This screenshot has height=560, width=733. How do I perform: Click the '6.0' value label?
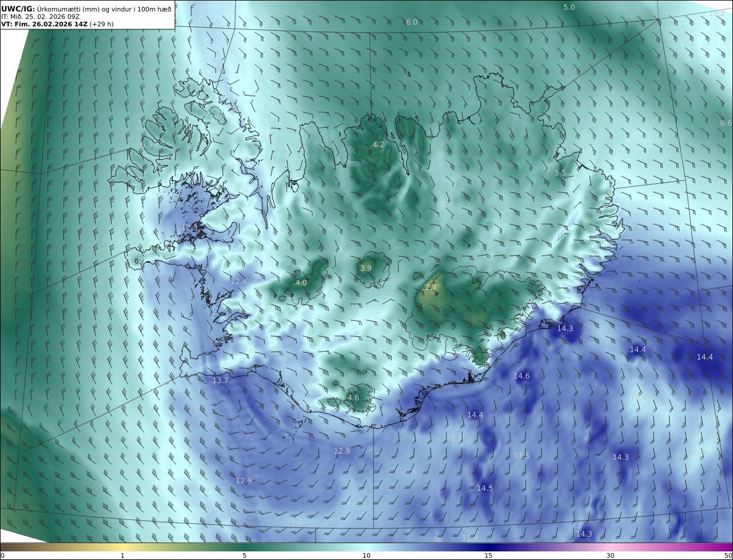click(412, 22)
